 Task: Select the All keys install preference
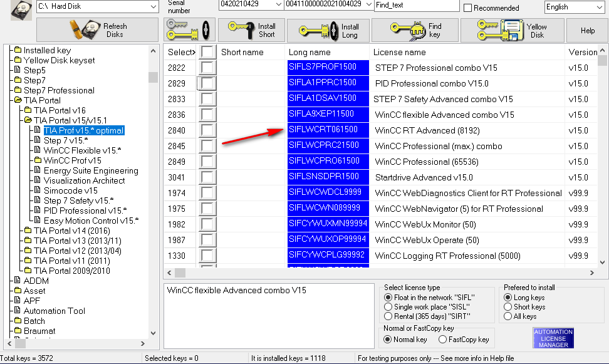pyautogui.click(x=507, y=316)
